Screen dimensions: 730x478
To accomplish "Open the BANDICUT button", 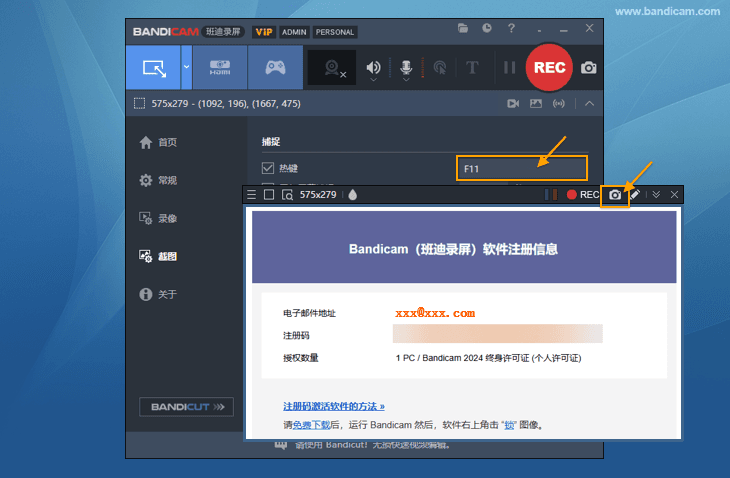I will tap(186, 407).
